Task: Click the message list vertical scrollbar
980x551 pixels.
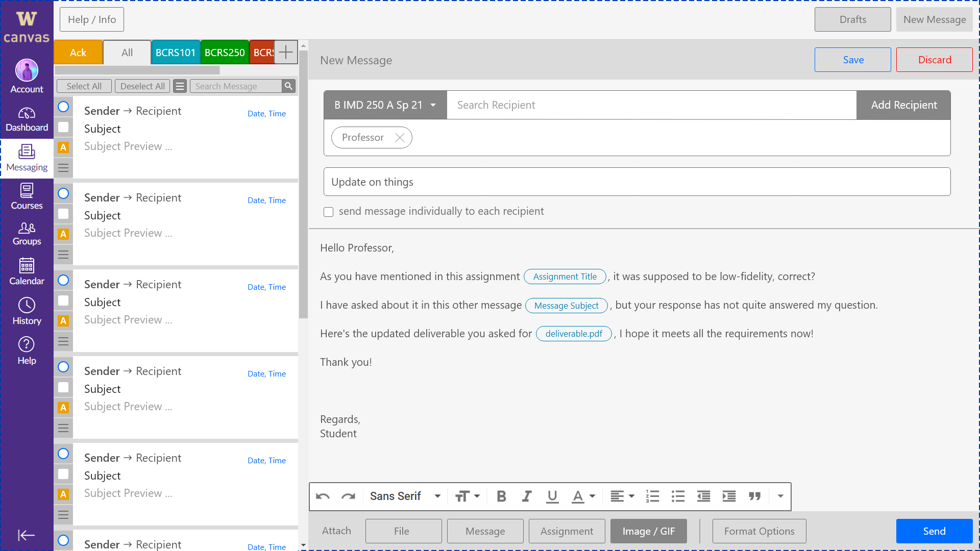Action: pos(303,184)
